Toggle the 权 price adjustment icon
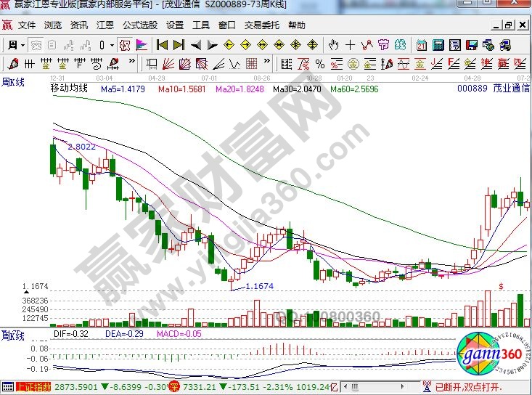The image size is (532, 395). point(124,44)
